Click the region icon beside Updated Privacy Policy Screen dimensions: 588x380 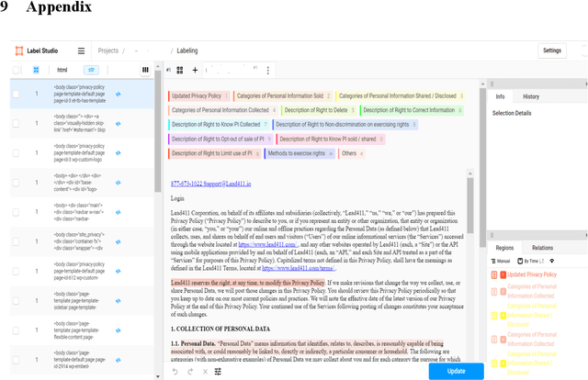click(494, 274)
